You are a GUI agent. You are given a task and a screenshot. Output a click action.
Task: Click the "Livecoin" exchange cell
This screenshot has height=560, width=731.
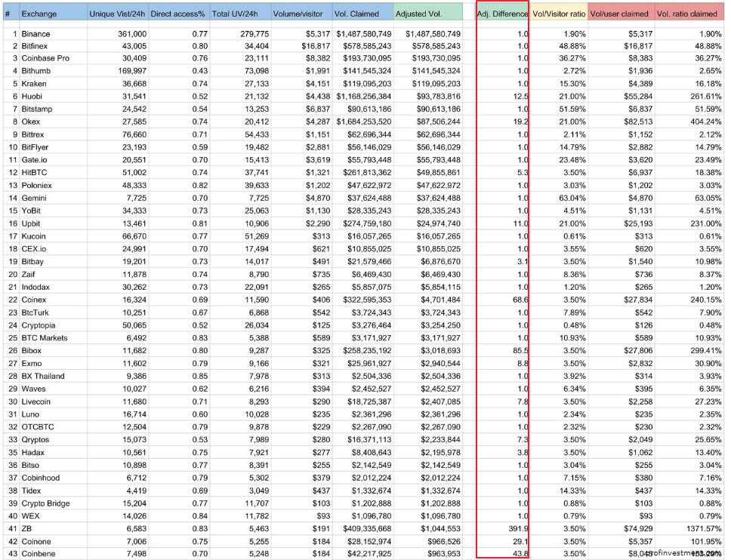[x=36, y=402]
